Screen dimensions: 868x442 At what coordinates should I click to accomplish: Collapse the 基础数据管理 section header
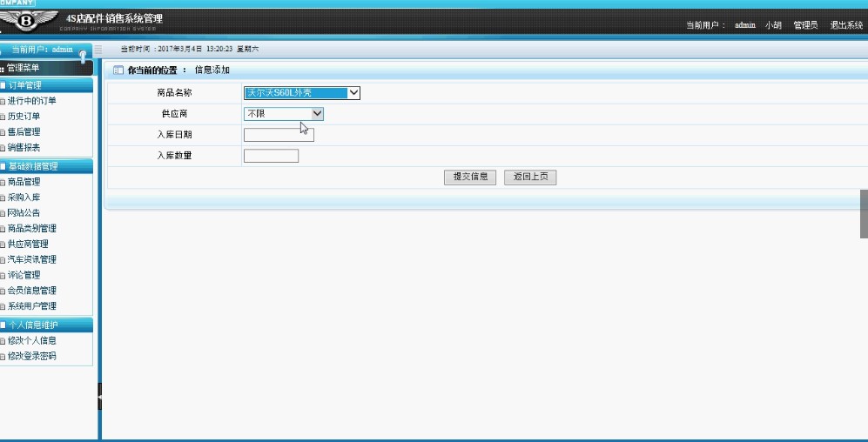pyautogui.click(x=46, y=166)
